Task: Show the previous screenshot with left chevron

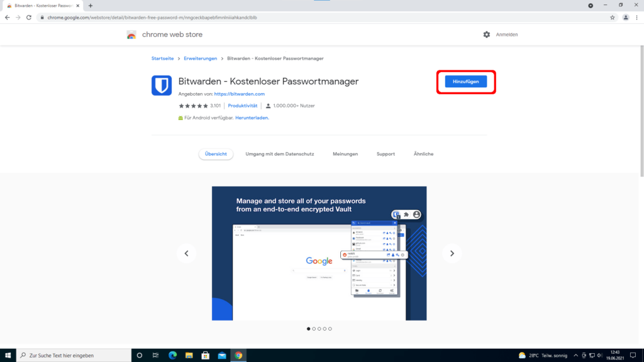Action: click(186, 254)
